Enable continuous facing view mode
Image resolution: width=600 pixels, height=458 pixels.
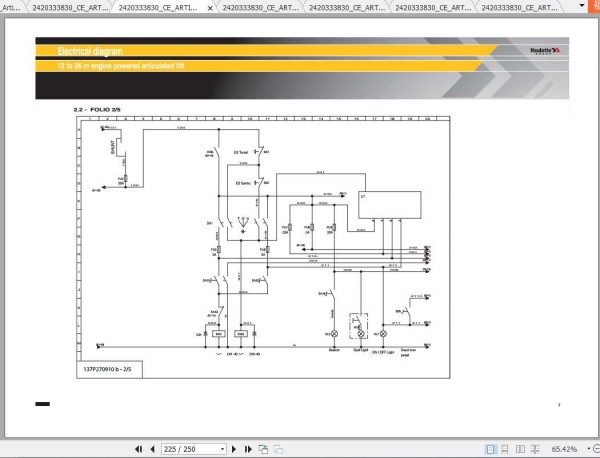coord(535,449)
